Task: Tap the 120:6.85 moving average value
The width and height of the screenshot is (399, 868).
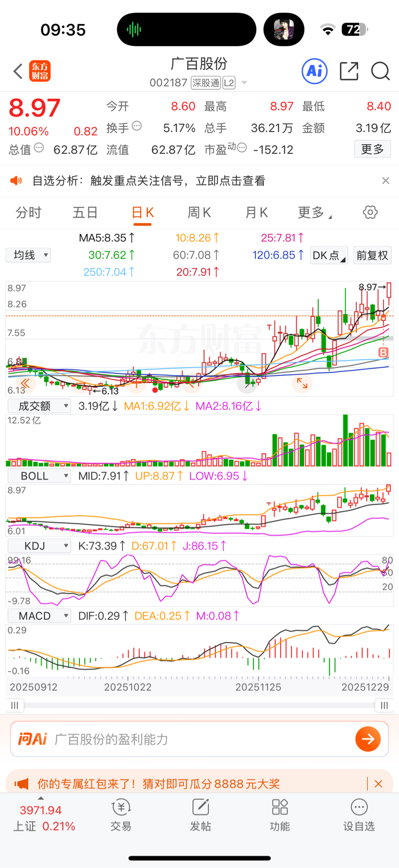Action: tap(278, 255)
